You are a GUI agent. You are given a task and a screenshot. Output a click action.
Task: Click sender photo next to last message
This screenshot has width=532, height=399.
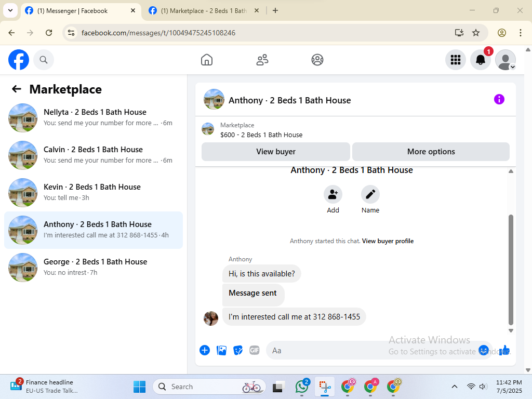pos(211,318)
